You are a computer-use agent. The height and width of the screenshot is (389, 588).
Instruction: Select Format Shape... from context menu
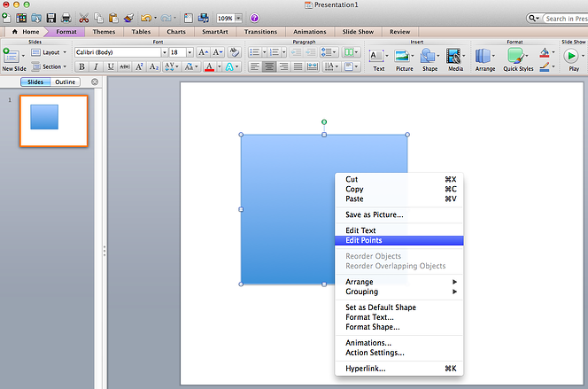click(x=369, y=327)
